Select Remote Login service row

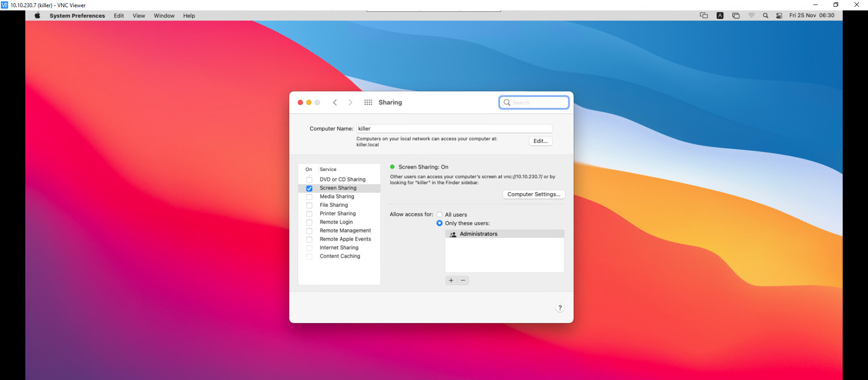click(339, 222)
